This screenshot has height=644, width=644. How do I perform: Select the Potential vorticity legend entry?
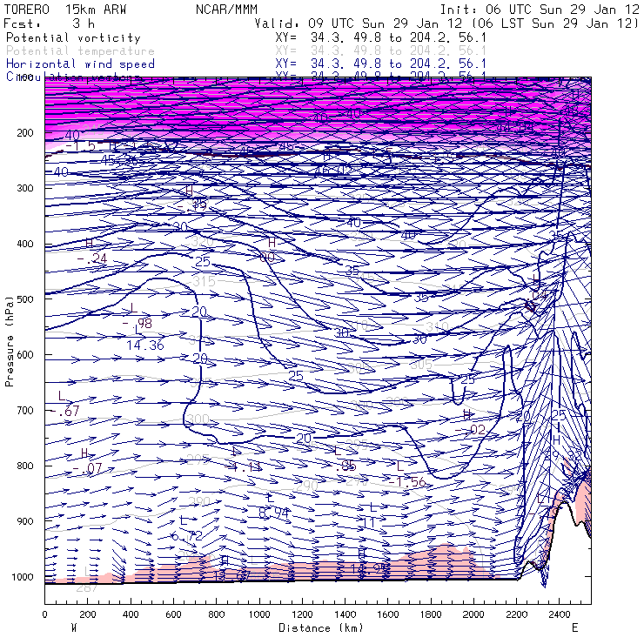click(72, 38)
